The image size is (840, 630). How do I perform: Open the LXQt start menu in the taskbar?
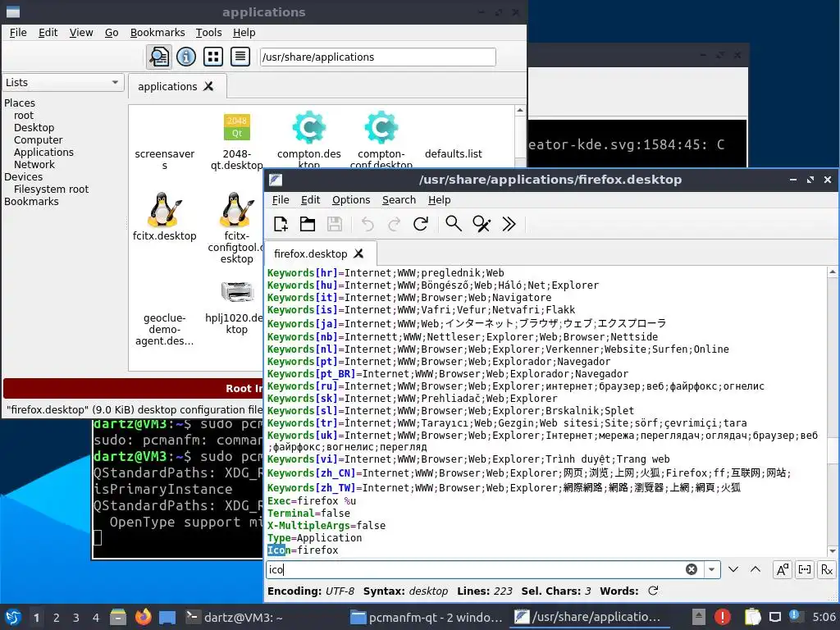(x=13, y=618)
